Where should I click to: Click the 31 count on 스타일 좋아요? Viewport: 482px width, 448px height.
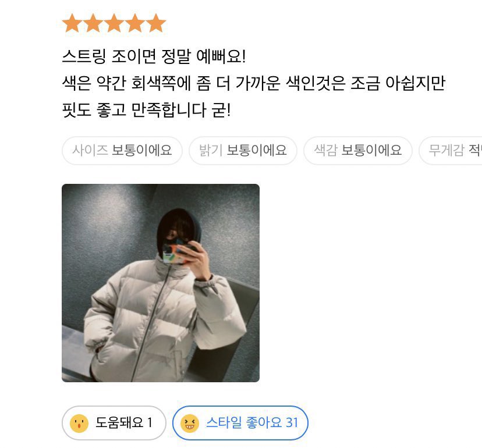(x=292, y=423)
